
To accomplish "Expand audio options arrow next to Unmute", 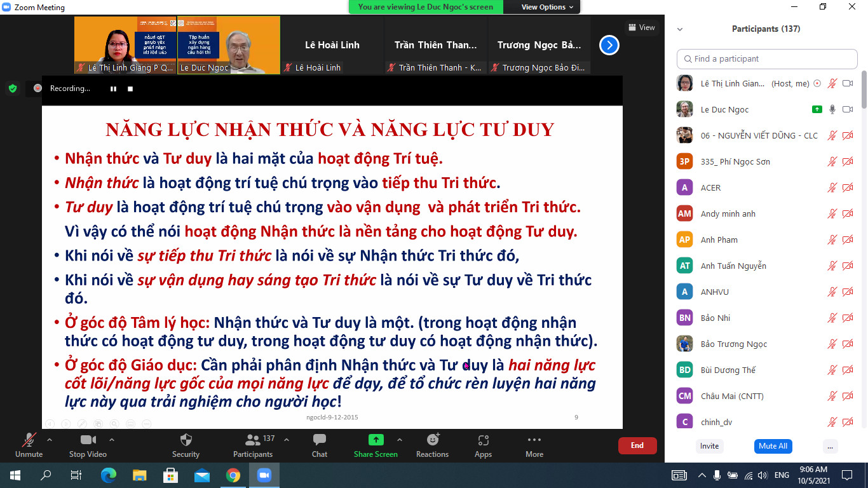I will pos(50,439).
